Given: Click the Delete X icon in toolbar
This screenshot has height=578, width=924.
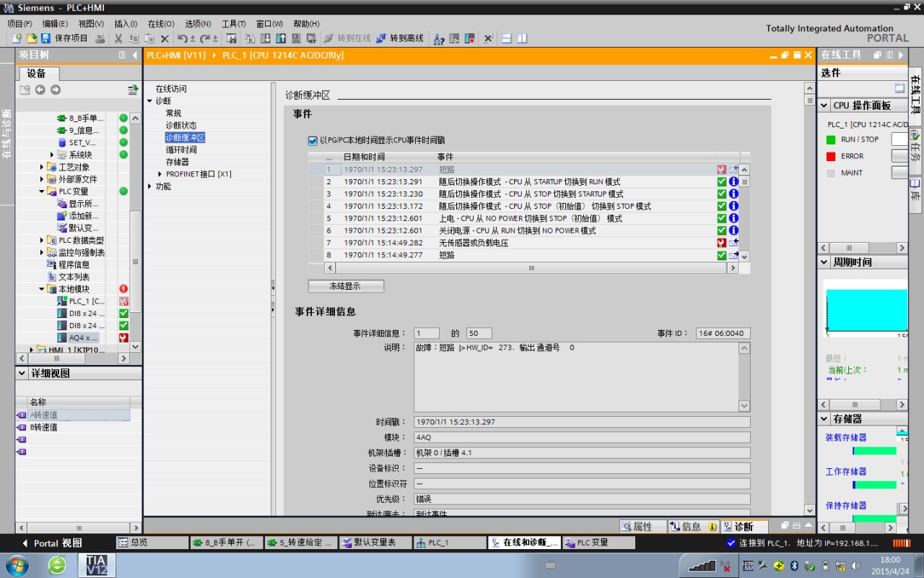Looking at the screenshot, I should [x=165, y=38].
